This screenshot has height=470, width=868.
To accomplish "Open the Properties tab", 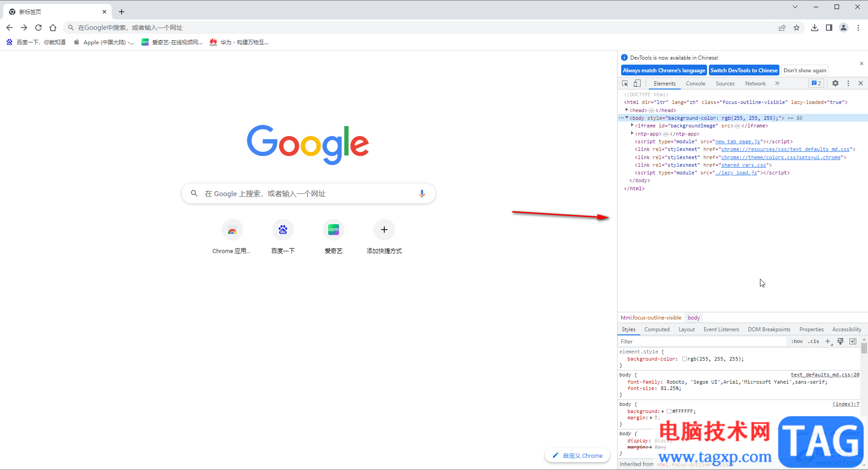I will pyautogui.click(x=811, y=329).
